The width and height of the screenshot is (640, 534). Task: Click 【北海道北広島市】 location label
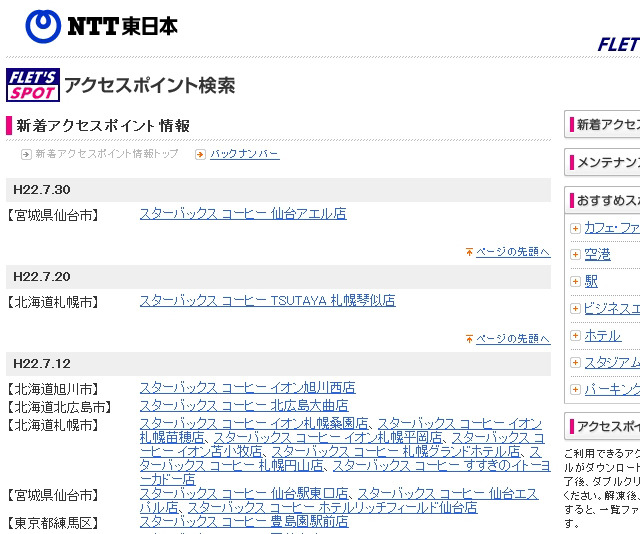pyautogui.click(x=60, y=407)
